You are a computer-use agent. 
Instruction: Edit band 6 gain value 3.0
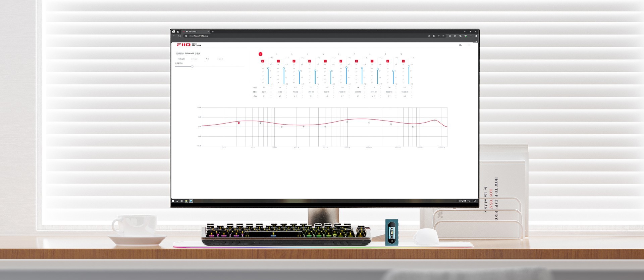tap(342, 87)
